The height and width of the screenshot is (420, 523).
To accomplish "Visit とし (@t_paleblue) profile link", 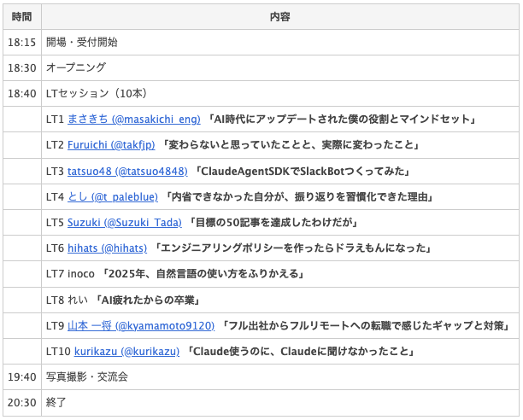I will pyautogui.click(x=113, y=196).
